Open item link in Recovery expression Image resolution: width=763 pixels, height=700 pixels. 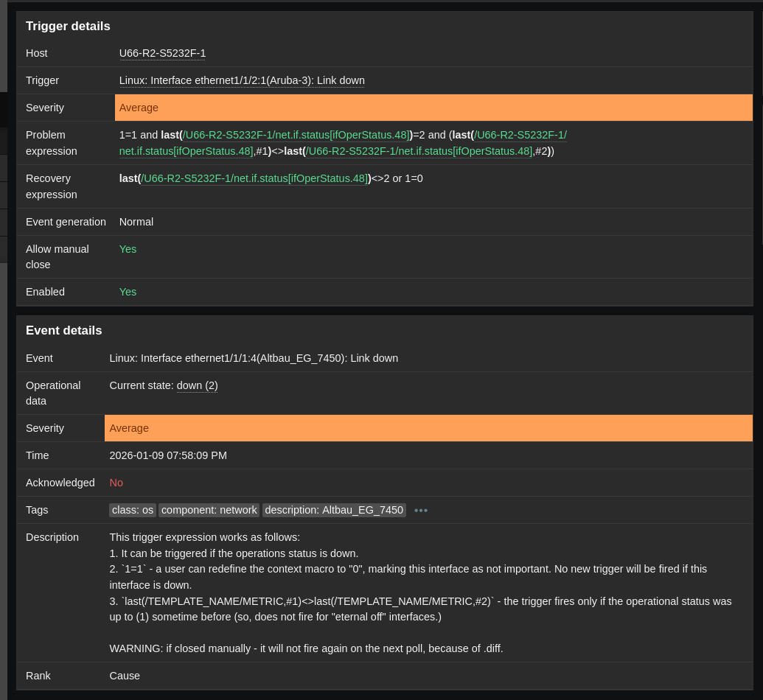tap(254, 178)
